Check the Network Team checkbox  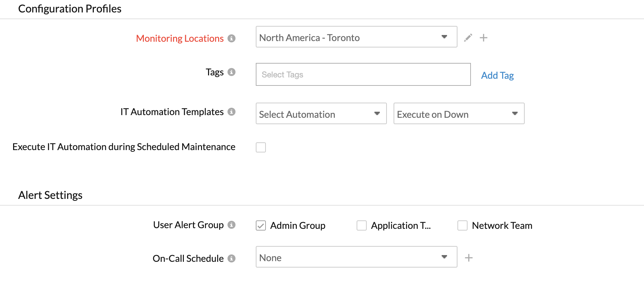(462, 225)
